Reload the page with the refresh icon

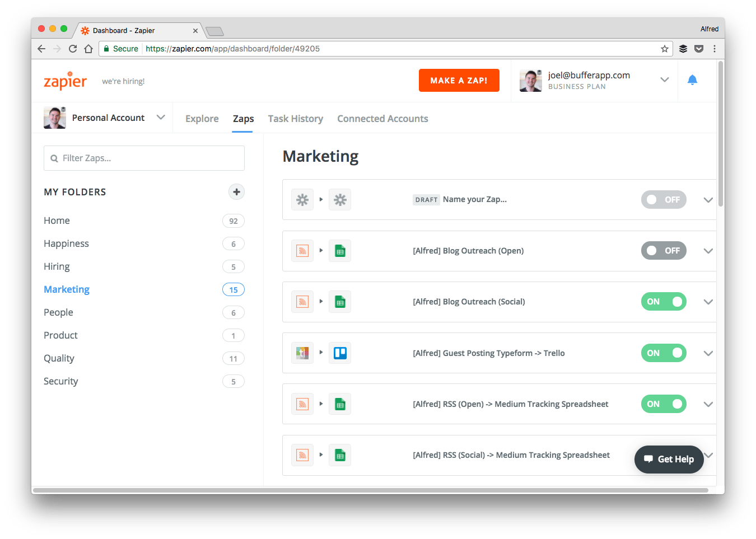(73, 49)
